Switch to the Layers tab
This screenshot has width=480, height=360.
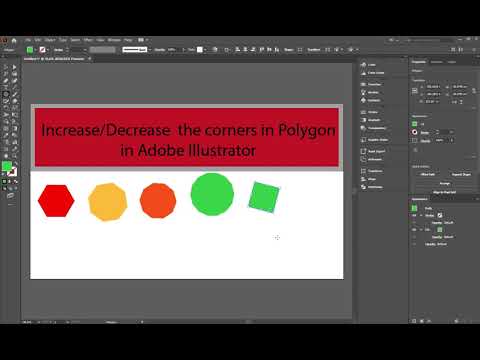click(x=452, y=62)
